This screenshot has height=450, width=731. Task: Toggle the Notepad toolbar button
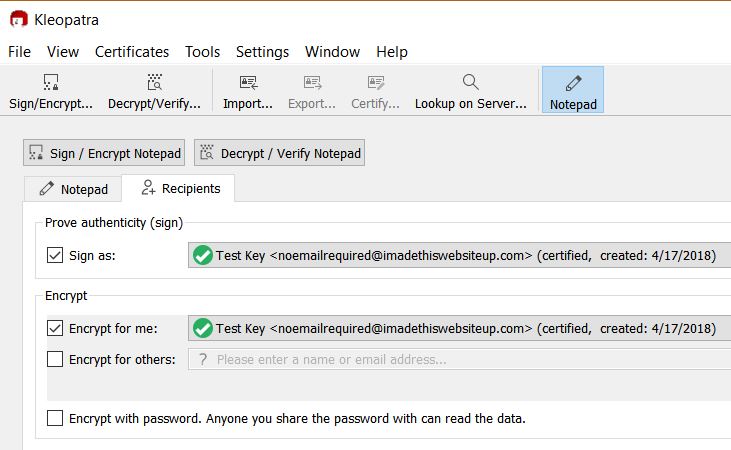click(573, 89)
